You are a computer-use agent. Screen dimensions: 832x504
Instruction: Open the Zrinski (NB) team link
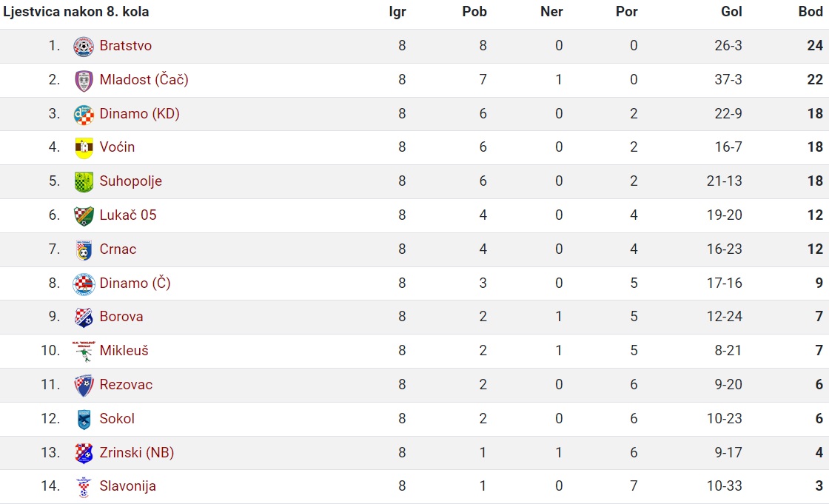(x=137, y=452)
